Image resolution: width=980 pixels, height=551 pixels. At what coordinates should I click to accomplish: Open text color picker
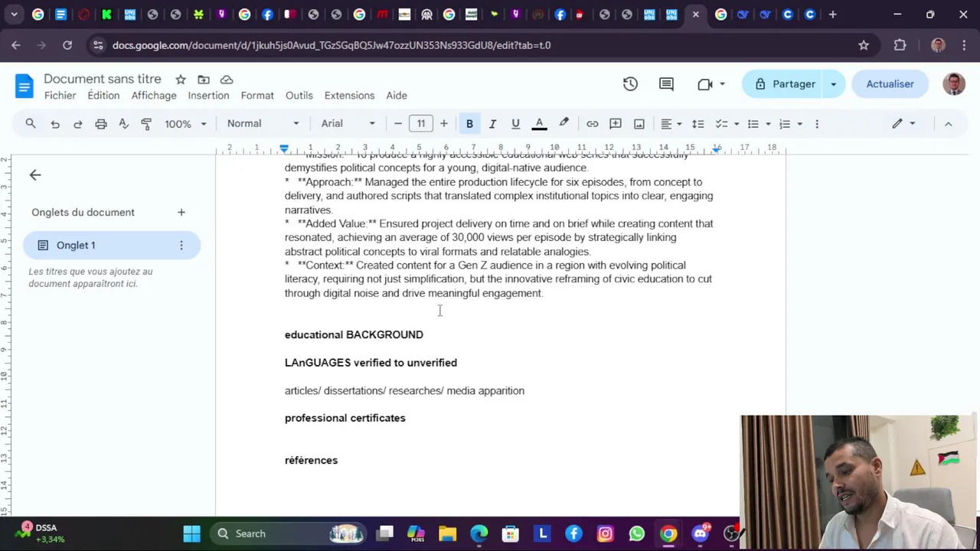pyautogui.click(x=539, y=124)
